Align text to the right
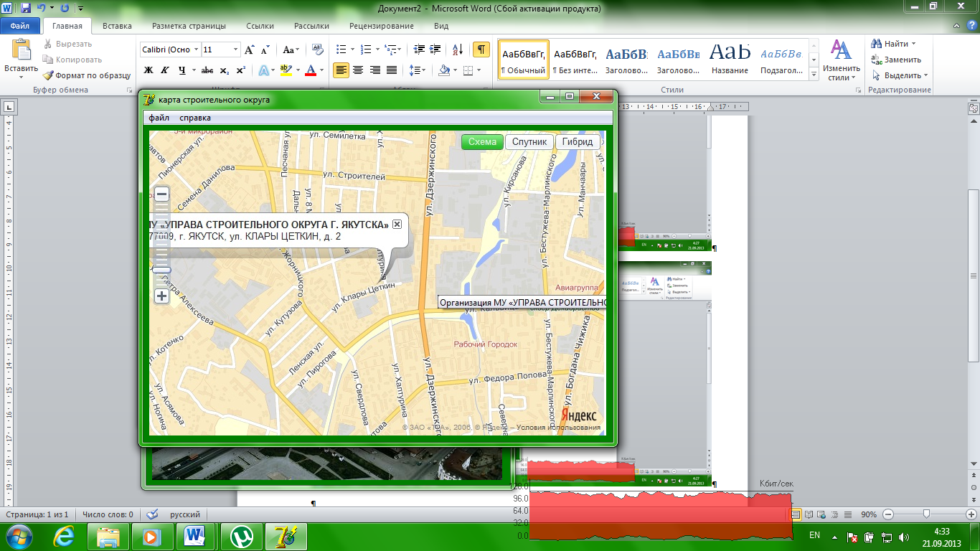Screen dimensions: 980x551 (374, 70)
